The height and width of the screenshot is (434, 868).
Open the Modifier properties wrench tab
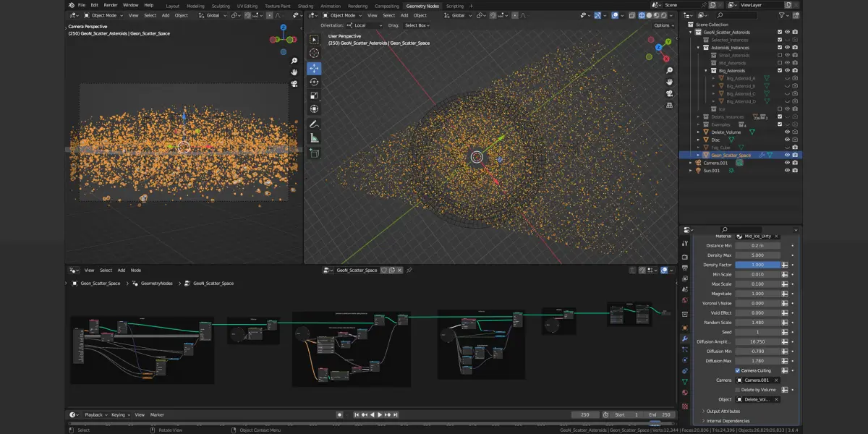(x=685, y=339)
